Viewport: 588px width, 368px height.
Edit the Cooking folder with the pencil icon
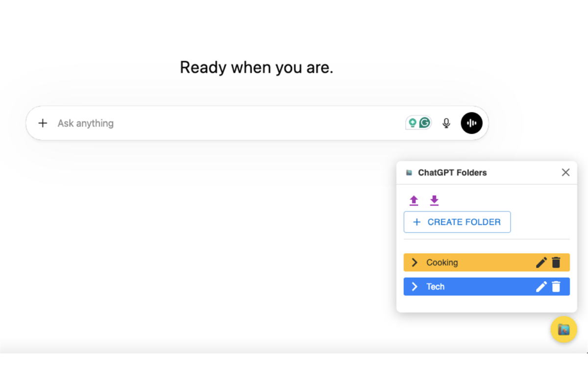[541, 263]
